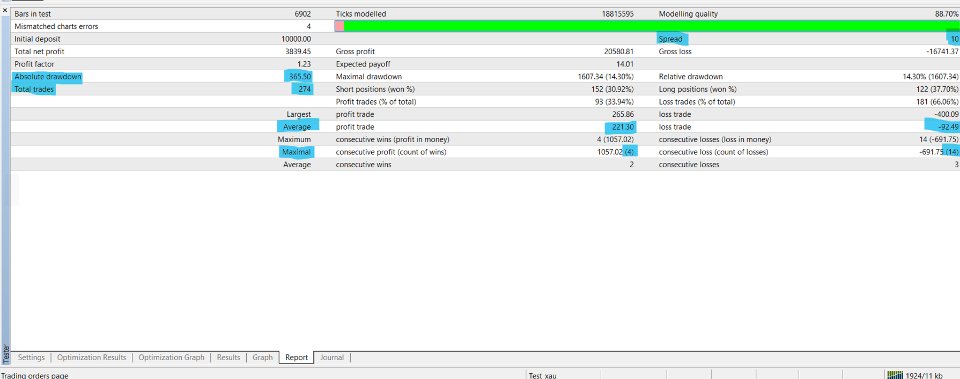Image resolution: width=960 pixels, height=379 pixels.
Task: Click the Tester vertical panel label
Action: [6, 354]
